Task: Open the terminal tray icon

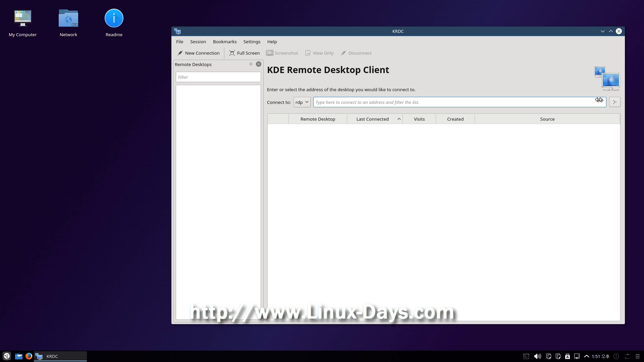Action: (526, 356)
